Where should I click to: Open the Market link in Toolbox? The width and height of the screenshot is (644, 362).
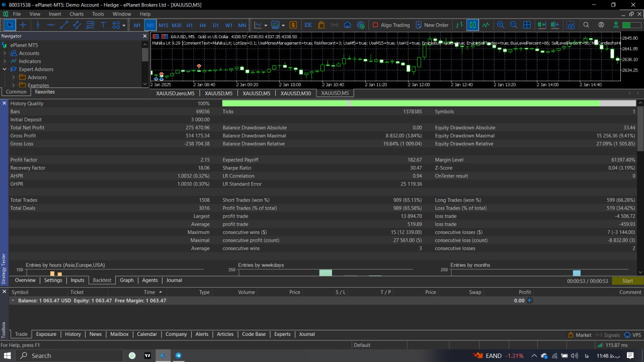pos(580,335)
